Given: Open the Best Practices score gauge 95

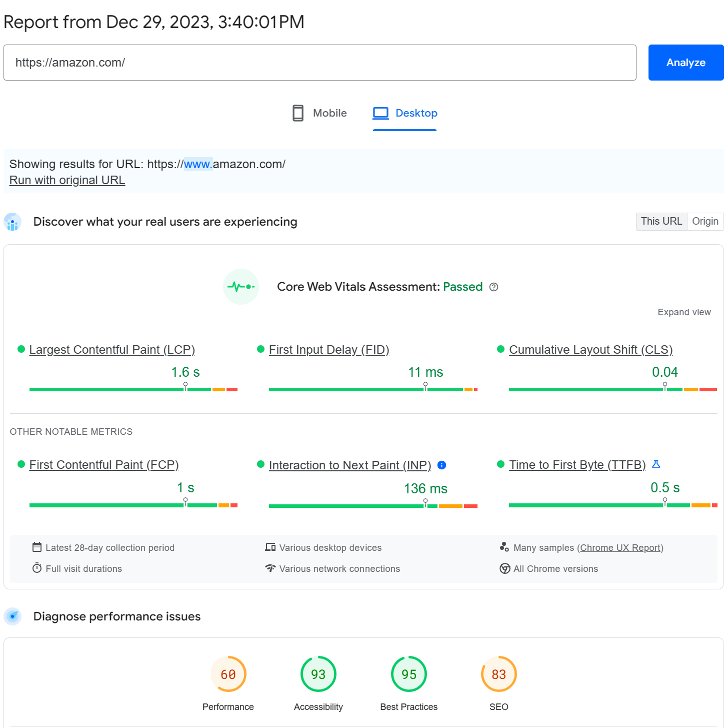Looking at the screenshot, I should (x=408, y=674).
